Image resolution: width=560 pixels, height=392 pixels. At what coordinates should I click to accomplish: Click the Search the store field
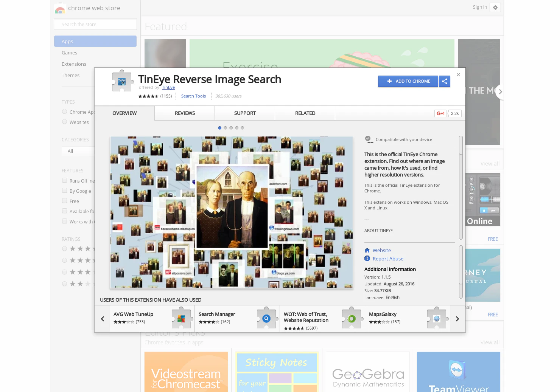point(95,24)
